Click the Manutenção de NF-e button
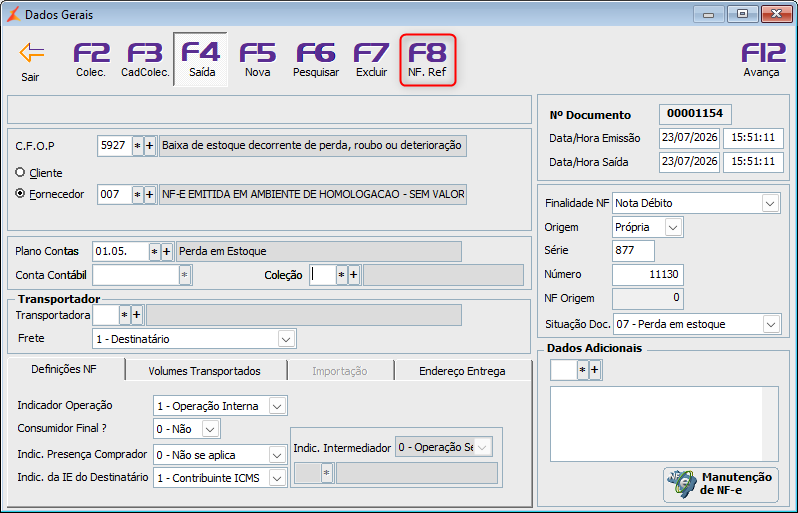 [721, 484]
